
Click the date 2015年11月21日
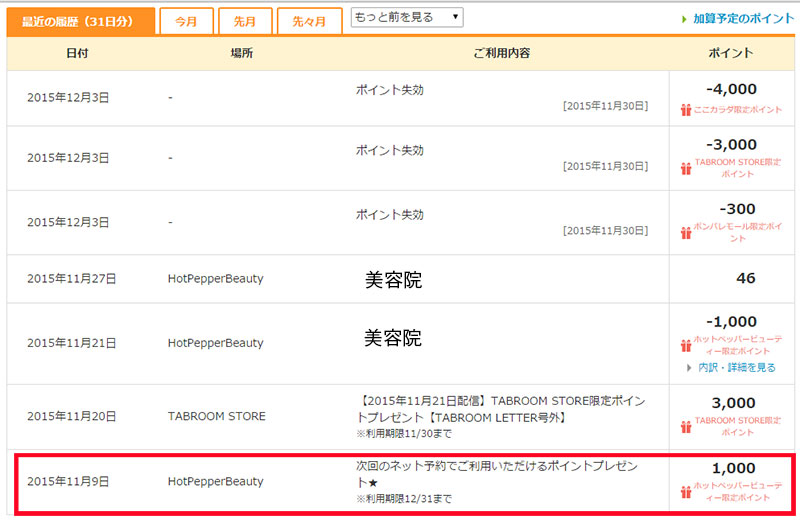(x=71, y=343)
